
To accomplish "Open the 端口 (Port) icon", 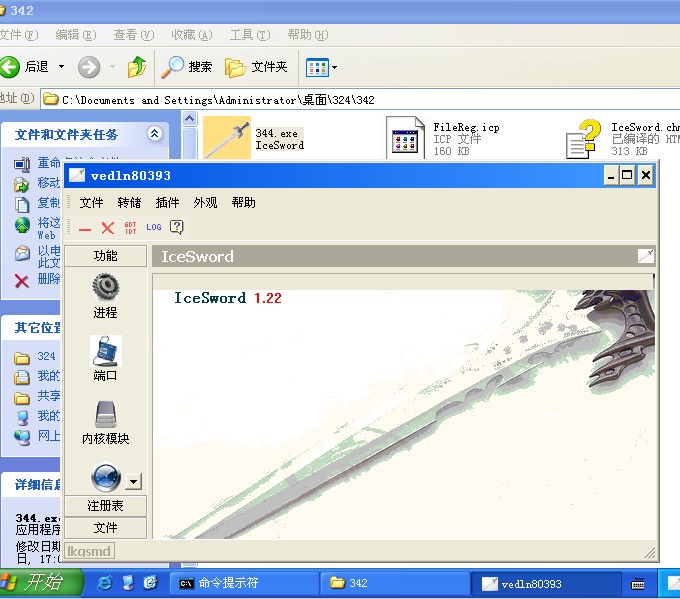I will 105,351.
